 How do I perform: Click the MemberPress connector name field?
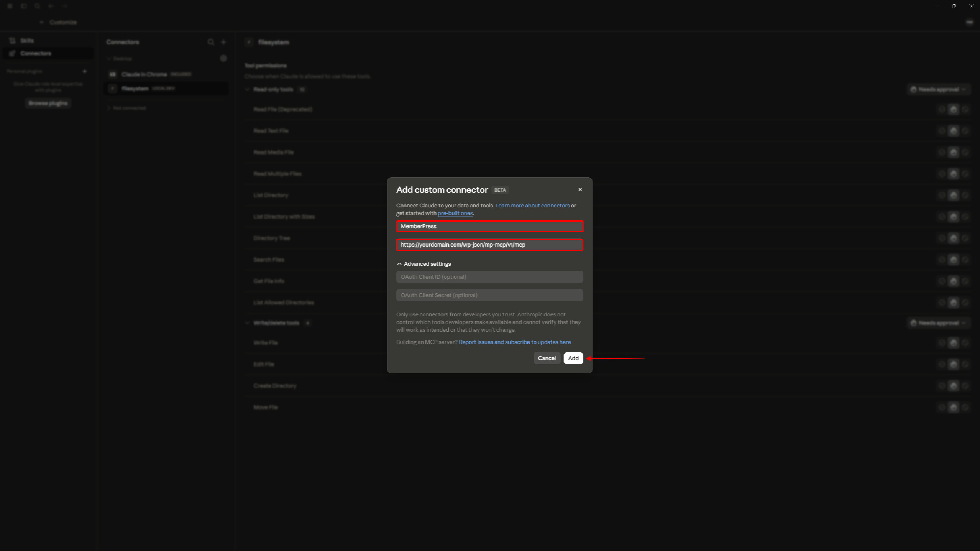coord(489,226)
